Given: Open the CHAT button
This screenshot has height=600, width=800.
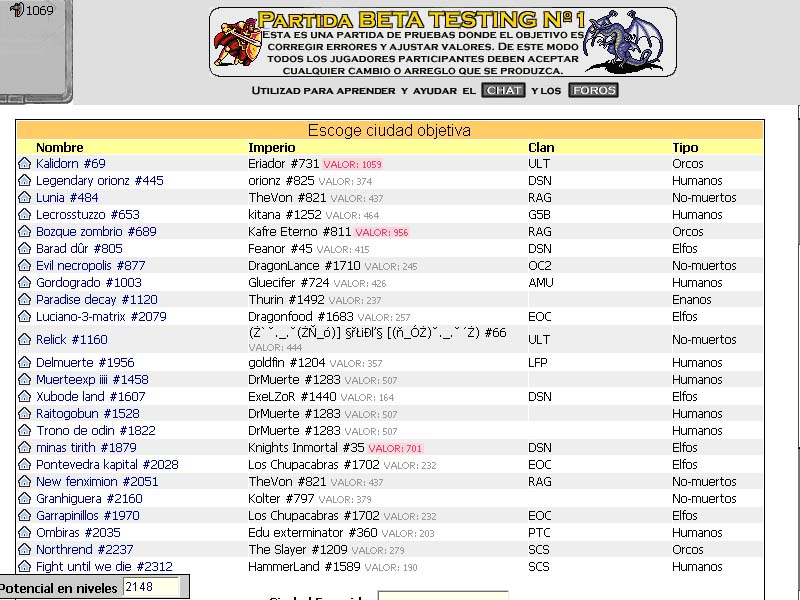Looking at the screenshot, I should tap(503, 90).
